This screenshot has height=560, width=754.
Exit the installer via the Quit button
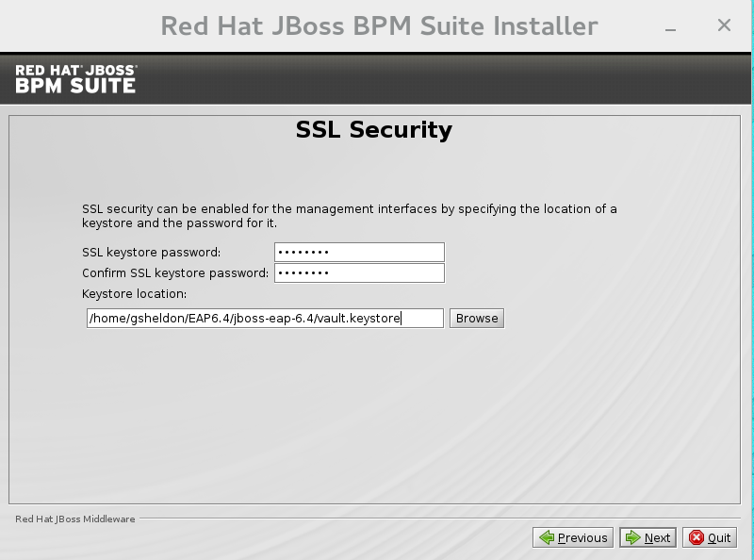[x=710, y=537]
